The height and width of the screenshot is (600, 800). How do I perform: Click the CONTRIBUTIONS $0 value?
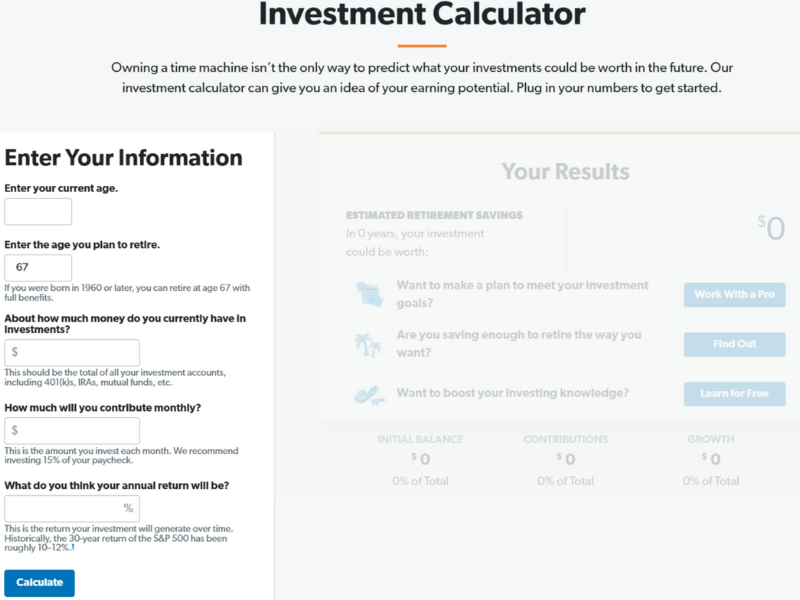pos(566,459)
